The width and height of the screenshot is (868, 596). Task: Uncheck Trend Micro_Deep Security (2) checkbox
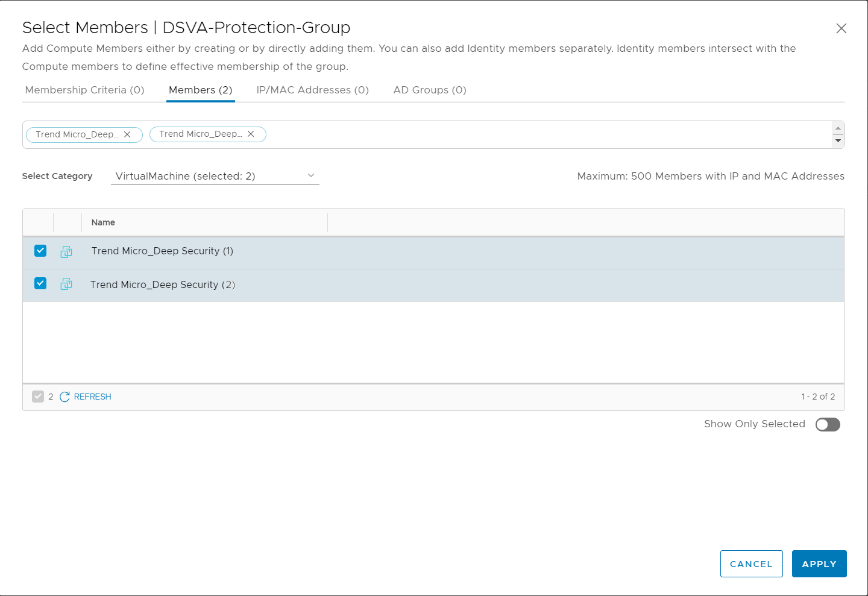click(40, 283)
